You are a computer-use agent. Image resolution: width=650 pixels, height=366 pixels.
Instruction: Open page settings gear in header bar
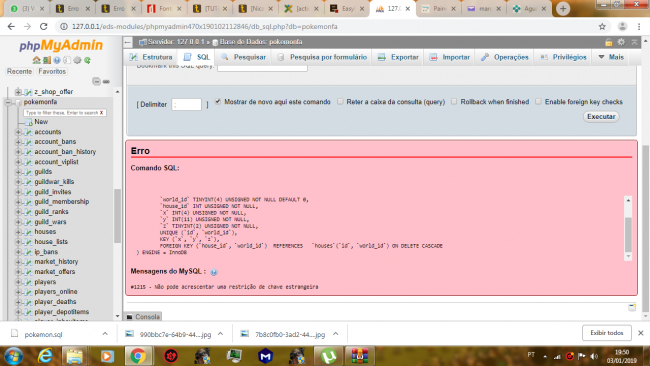tap(621, 42)
